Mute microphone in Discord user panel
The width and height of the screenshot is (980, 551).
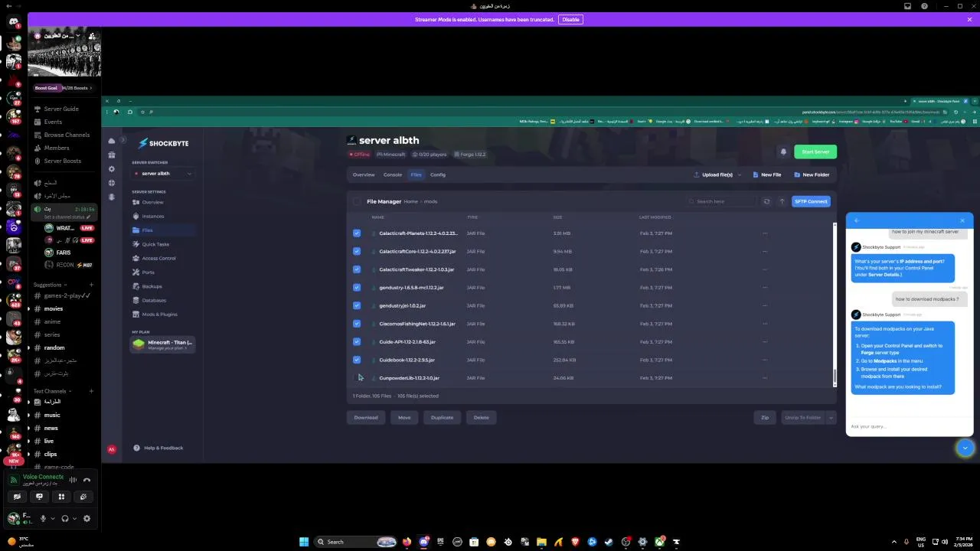(x=43, y=518)
